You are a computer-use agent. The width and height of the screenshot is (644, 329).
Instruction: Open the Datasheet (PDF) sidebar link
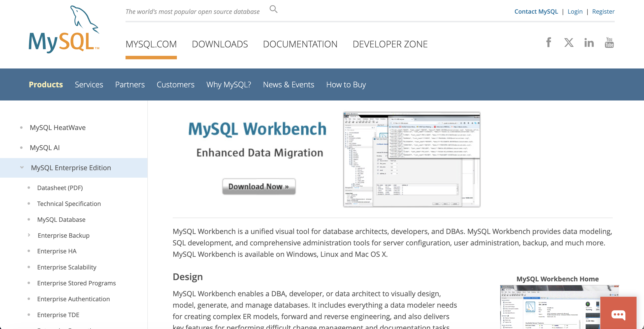pyautogui.click(x=60, y=188)
